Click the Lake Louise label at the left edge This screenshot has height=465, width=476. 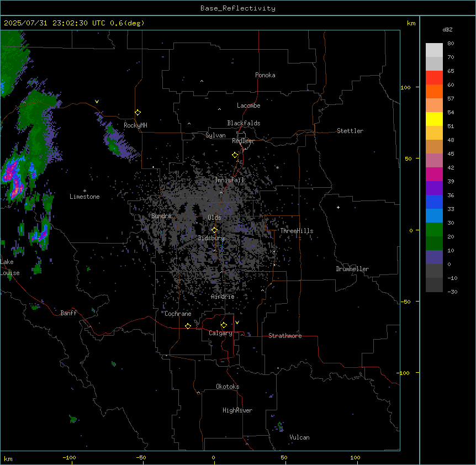[10, 267]
